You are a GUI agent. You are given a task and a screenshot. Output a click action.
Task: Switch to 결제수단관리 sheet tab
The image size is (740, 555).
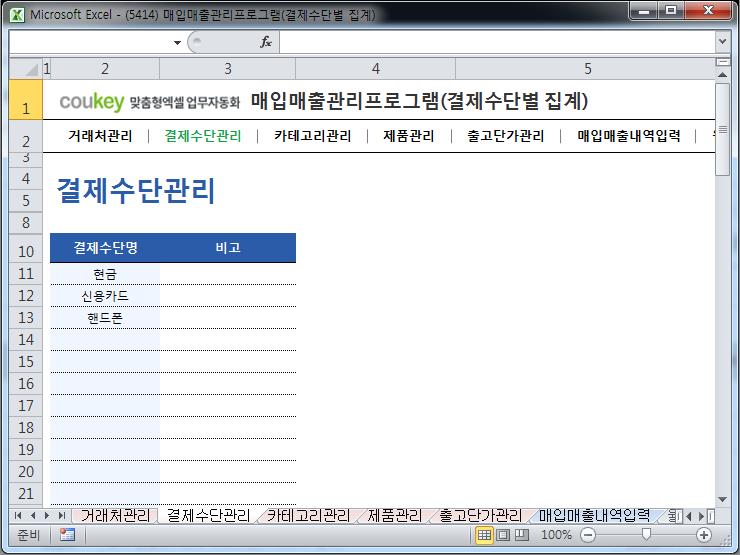[208, 515]
